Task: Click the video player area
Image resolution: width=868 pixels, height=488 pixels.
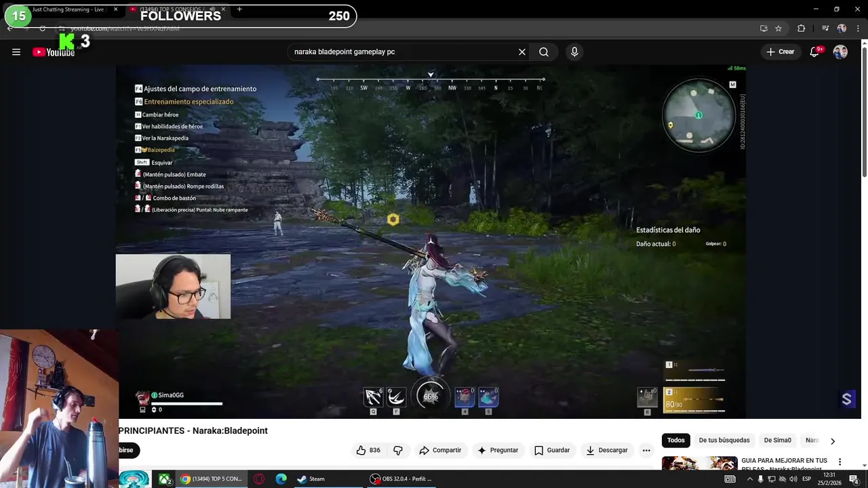Action: 431,241
